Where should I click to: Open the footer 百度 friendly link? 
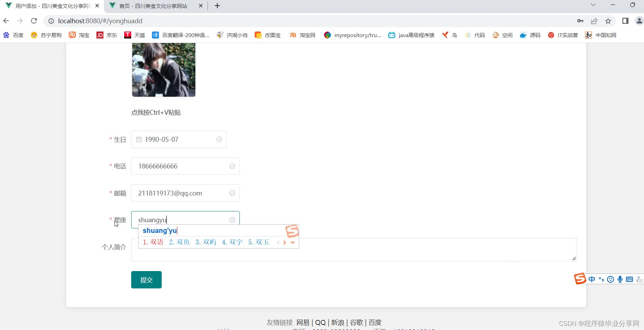[x=375, y=322]
